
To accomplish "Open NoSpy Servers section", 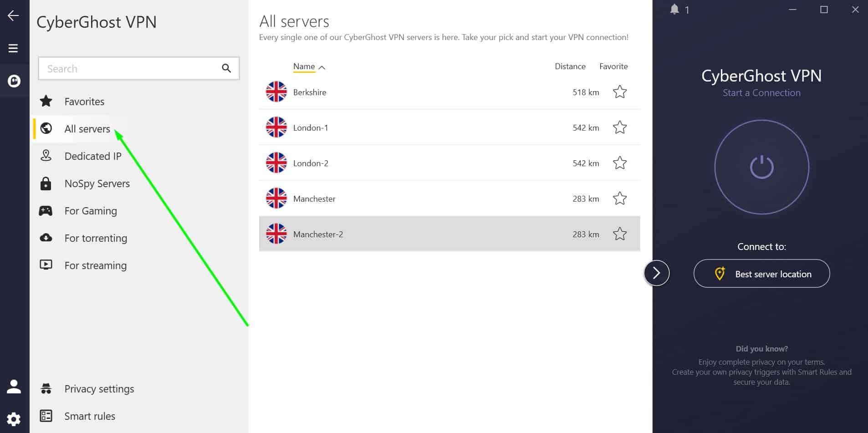I will coord(97,183).
